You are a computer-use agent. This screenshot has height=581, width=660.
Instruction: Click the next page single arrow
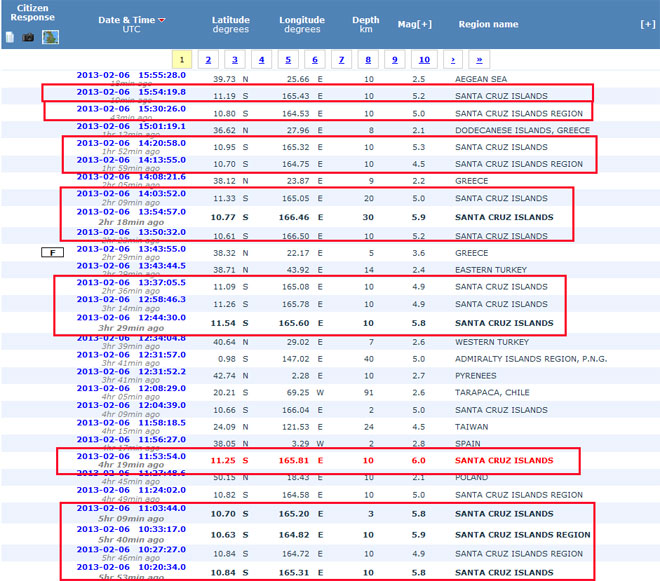coord(453,59)
